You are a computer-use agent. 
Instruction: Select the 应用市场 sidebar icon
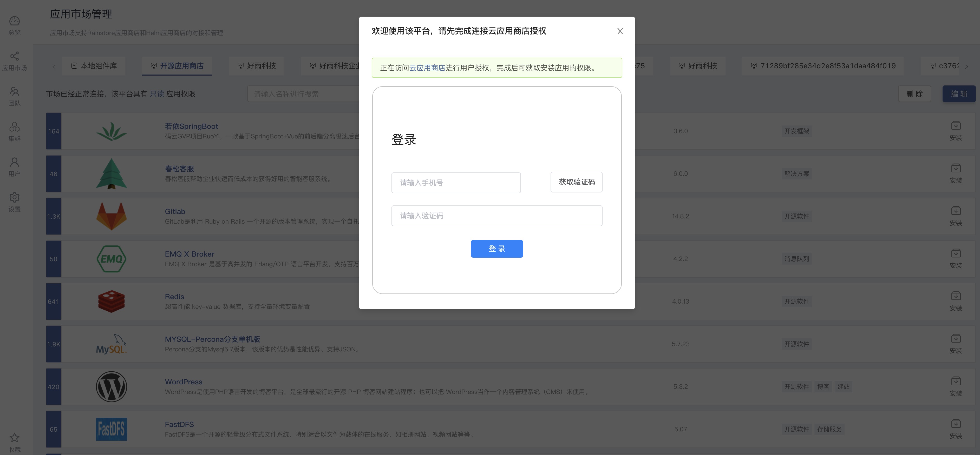coord(14,60)
